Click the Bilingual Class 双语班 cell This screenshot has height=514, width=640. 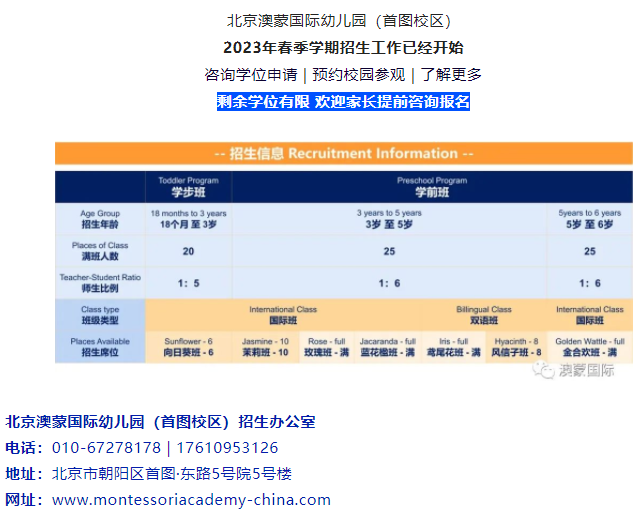(x=483, y=315)
